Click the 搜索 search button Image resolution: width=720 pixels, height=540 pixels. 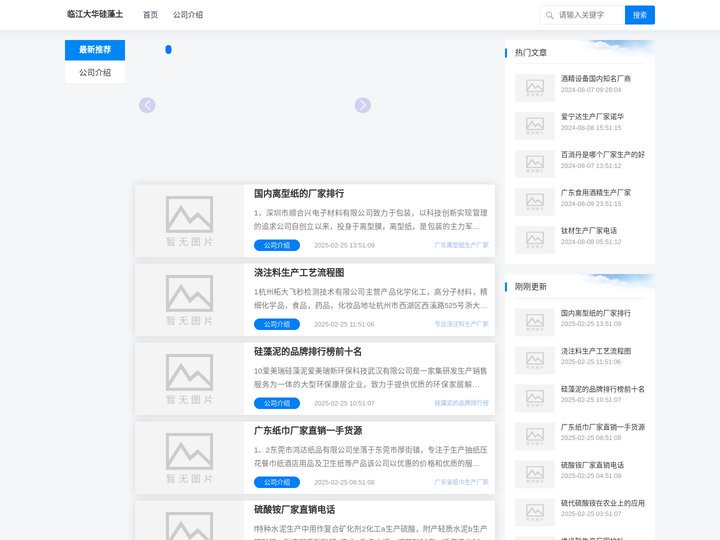640,15
